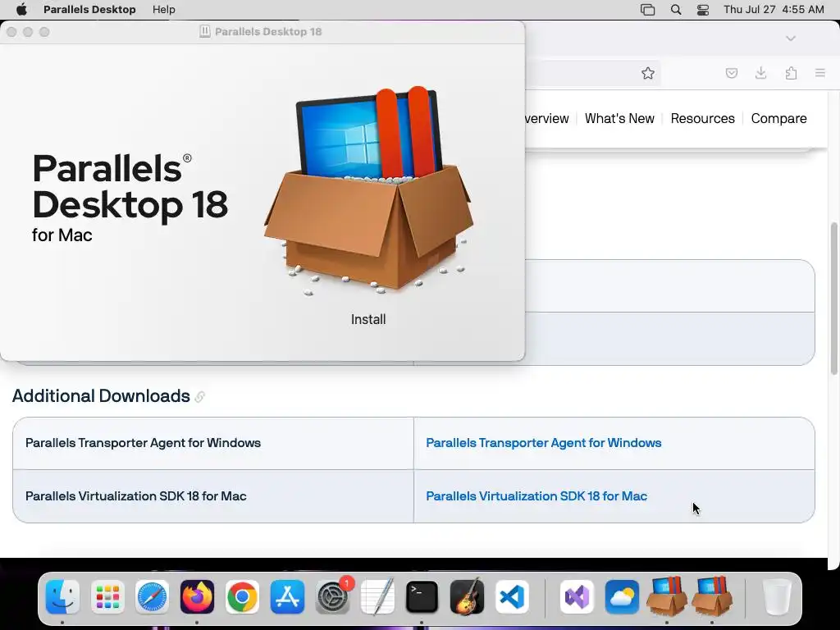Open Spotlight search in the menu bar
The height and width of the screenshot is (630, 840).
pyautogui.click(x=676, y=10)
